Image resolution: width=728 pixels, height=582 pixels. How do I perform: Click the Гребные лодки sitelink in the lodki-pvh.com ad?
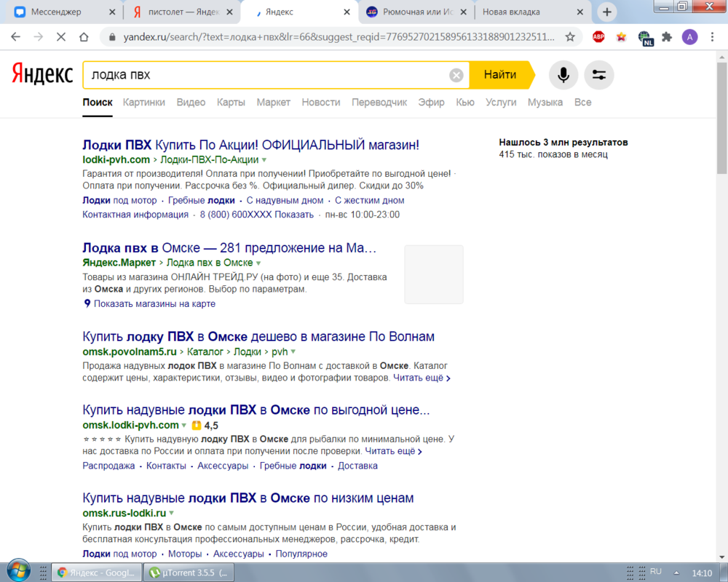[202, 201]
